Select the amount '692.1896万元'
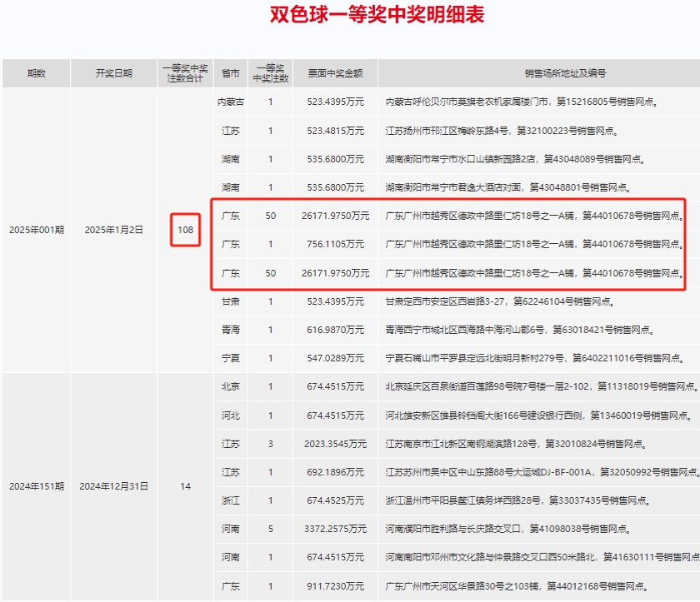 pos(335,472)
